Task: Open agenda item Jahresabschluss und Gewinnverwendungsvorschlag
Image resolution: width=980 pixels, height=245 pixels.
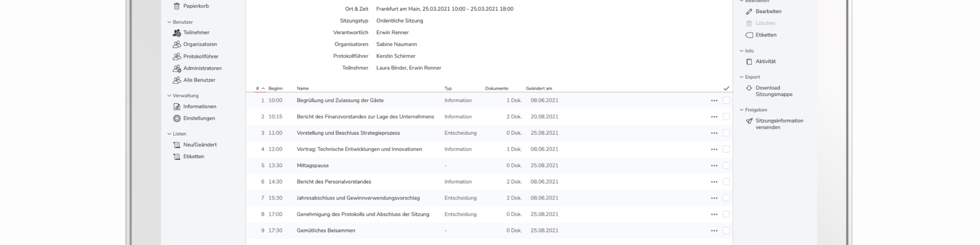Action: (358, 198)
